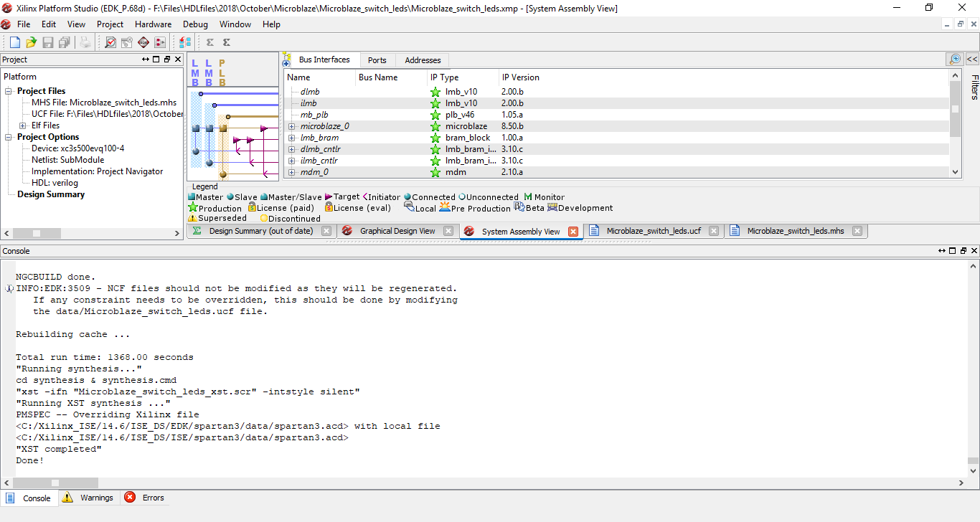Close the Design Summary tab
The height and width of the screenshot is (522, 980).
click(326, 231)
